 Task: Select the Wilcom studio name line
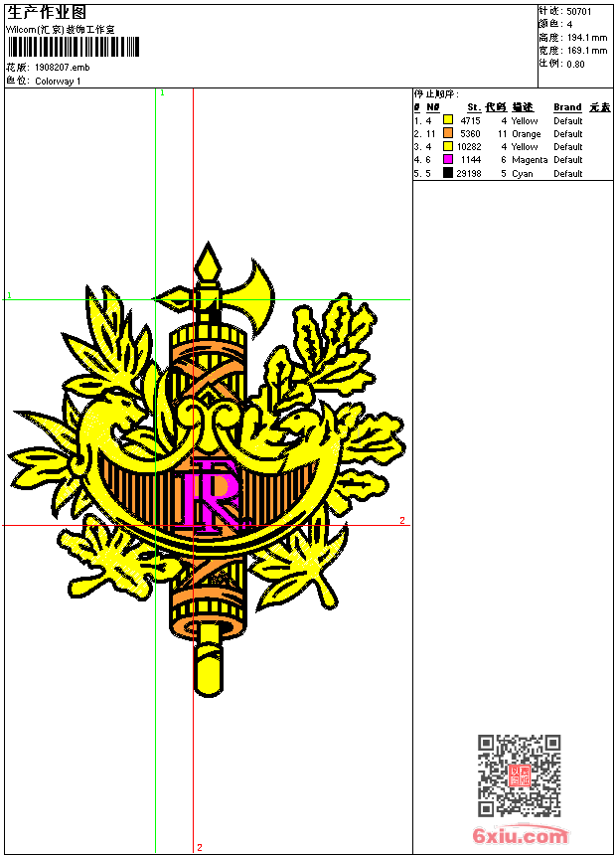tap(61, 30)
